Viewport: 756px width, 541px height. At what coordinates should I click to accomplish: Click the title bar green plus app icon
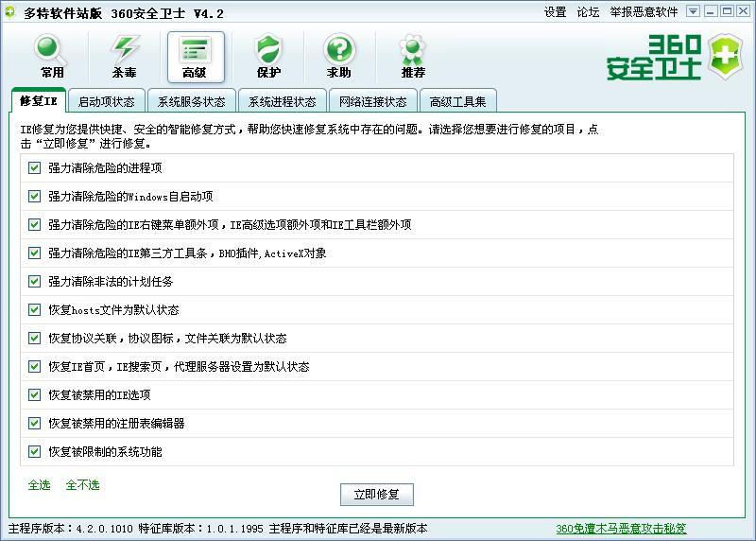tap(9, 11)
